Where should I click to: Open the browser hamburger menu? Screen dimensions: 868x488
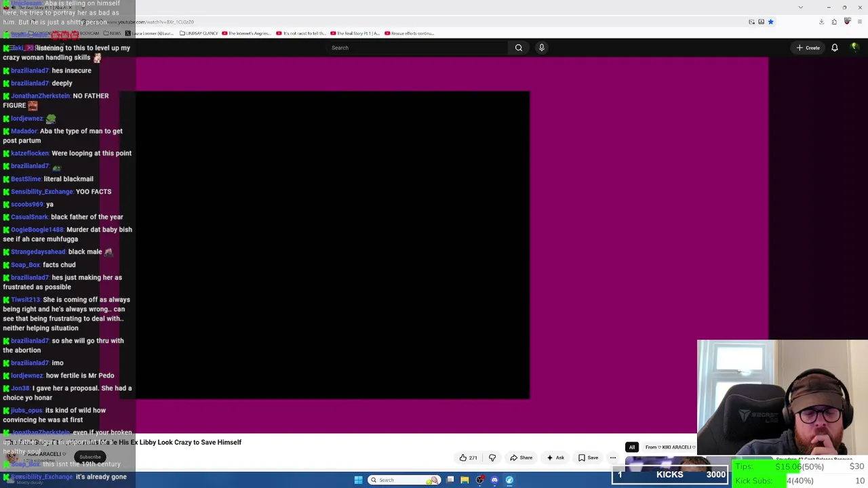[860, 22]
